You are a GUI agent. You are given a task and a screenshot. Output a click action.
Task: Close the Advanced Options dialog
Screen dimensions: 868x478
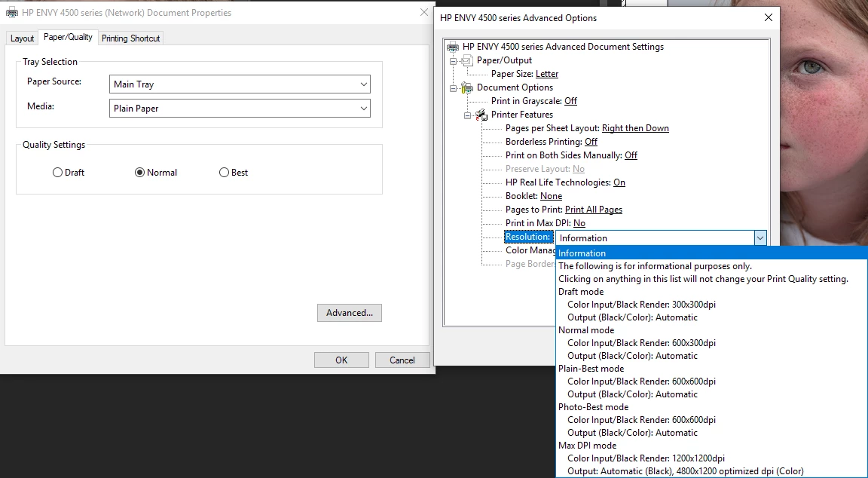pos(769,18)
